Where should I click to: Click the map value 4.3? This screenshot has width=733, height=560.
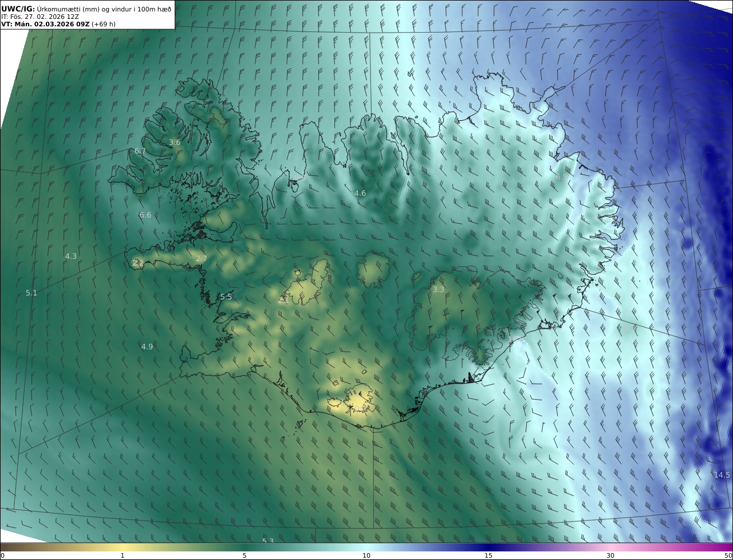tap(71, 256)
